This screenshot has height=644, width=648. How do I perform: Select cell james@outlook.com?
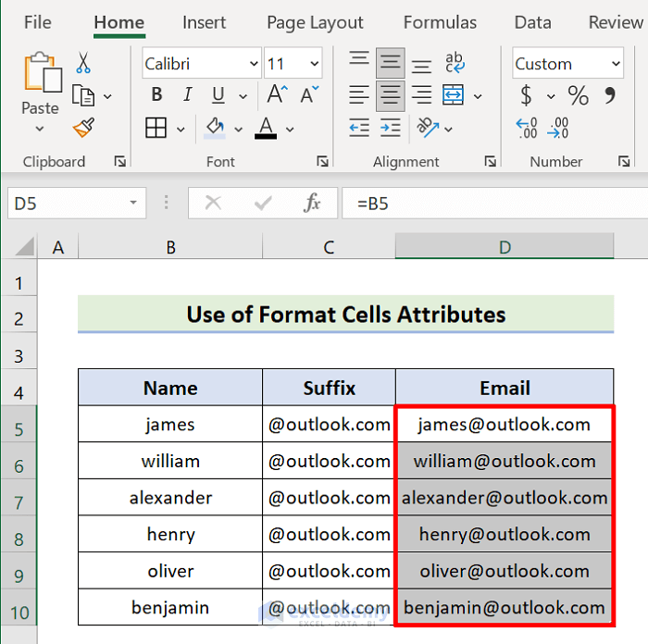pyautogui.click(x=505, y=424)
